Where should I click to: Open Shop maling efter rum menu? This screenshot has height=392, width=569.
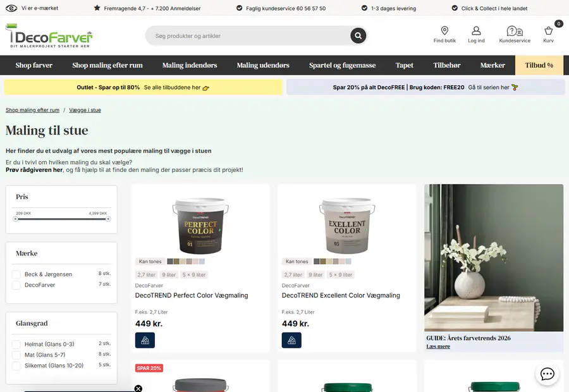[x=107, y=65]
